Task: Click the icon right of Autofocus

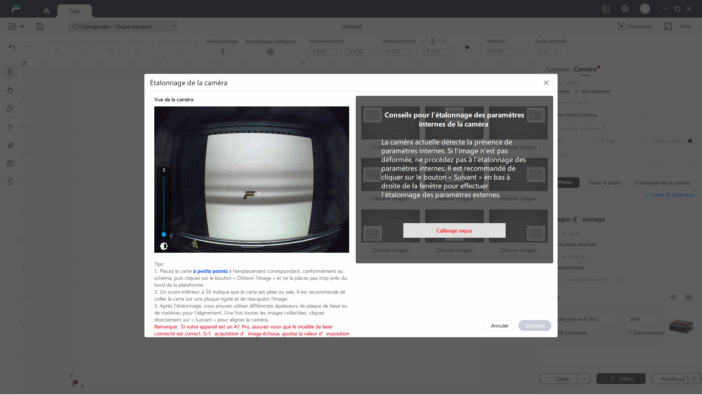Action: (x=694, y=379)
